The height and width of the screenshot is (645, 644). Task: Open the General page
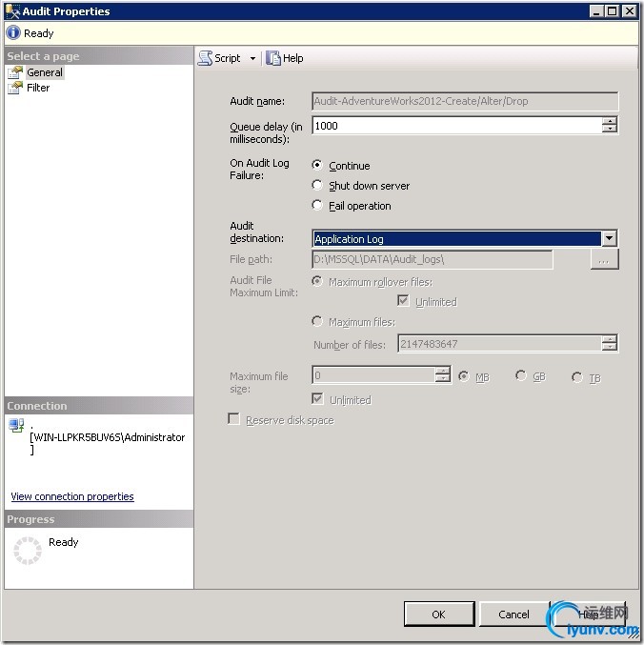(x=45, y=72)
